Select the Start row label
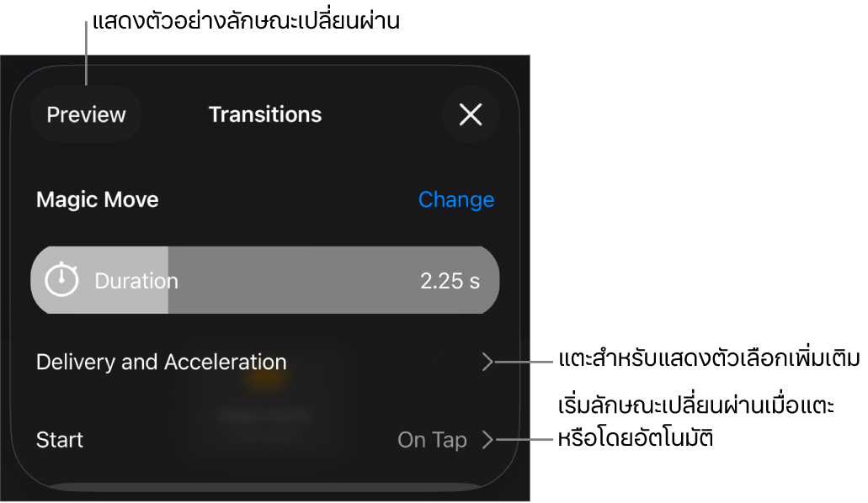The image size is (868, 503). click(59, 440)
